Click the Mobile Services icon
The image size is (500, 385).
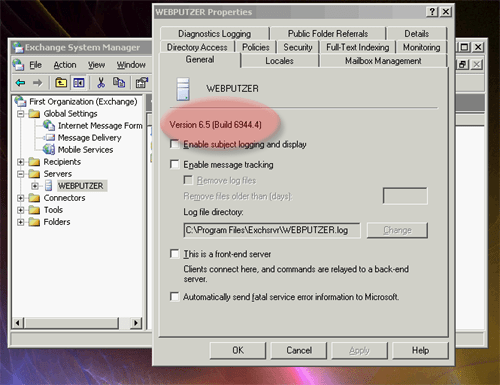click(49, 150)
